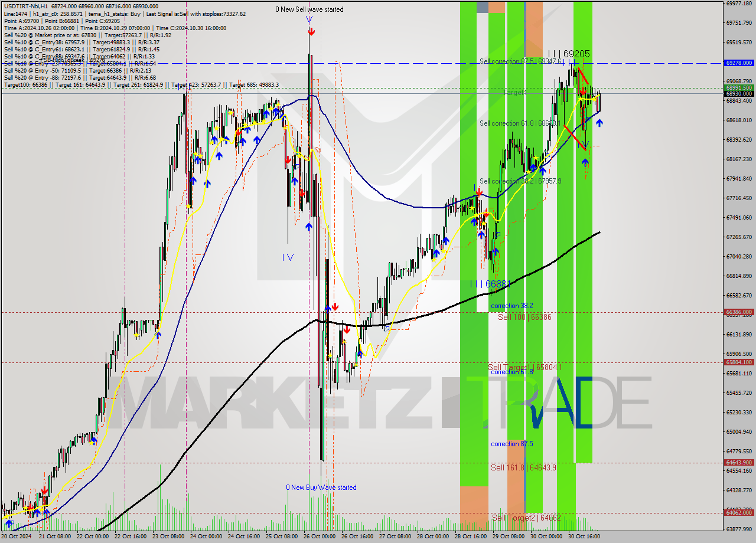The width and height of the screenshot is (756, 543).
Task: Select the 'Target100: 66386' targets summary line
Action: coord(141,85)
